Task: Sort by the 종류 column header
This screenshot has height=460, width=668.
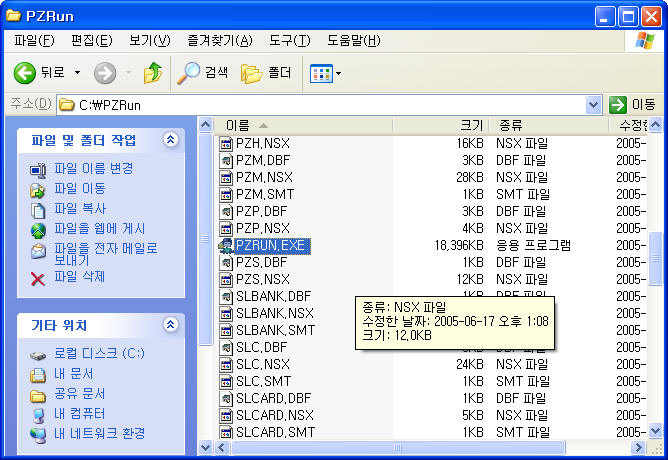Action: 548,125
